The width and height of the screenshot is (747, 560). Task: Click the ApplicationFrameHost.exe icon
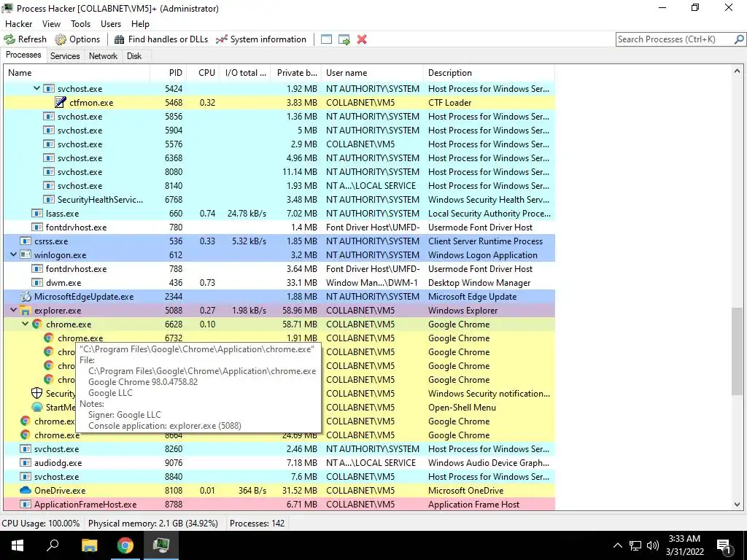(x=26, y=504)
